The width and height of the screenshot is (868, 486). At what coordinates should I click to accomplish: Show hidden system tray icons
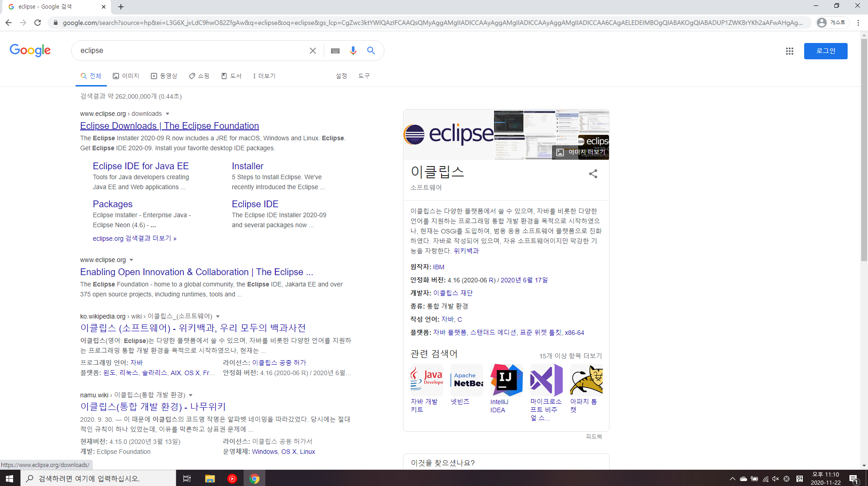click(732, 478)
